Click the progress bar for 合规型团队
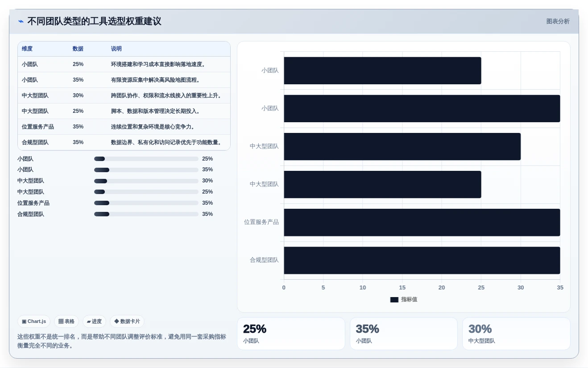 point(146,214)
